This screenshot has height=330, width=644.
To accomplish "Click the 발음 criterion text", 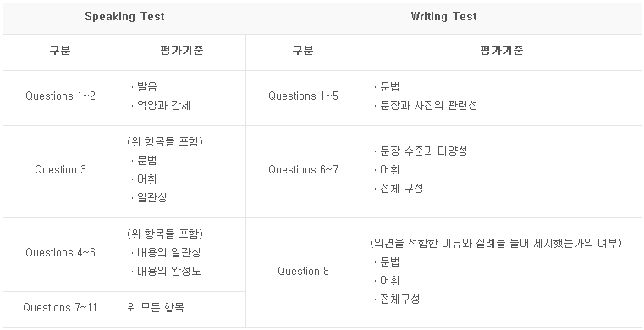I will pyautogui.click(x=146, y=86).
